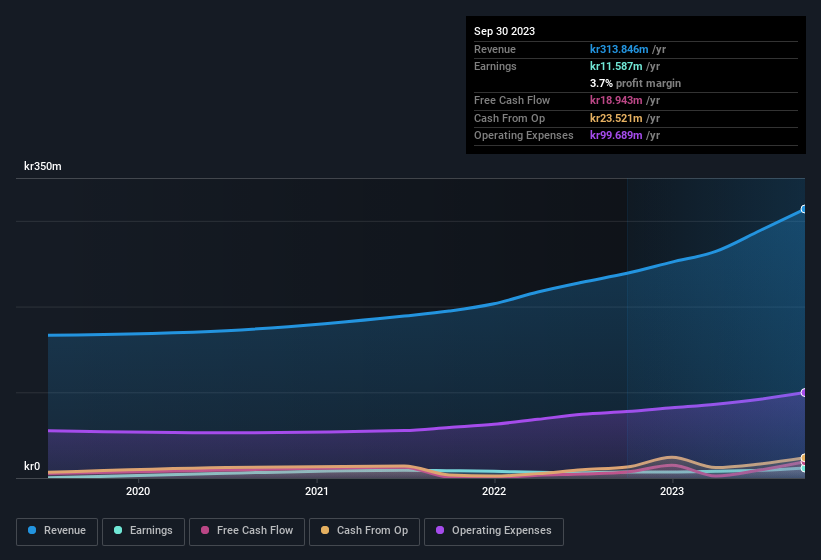Image resolution: width=821 pixels, height=560 pixels.
Task: Click the kr18.943m free cash flow value
Action: point(616,100)
